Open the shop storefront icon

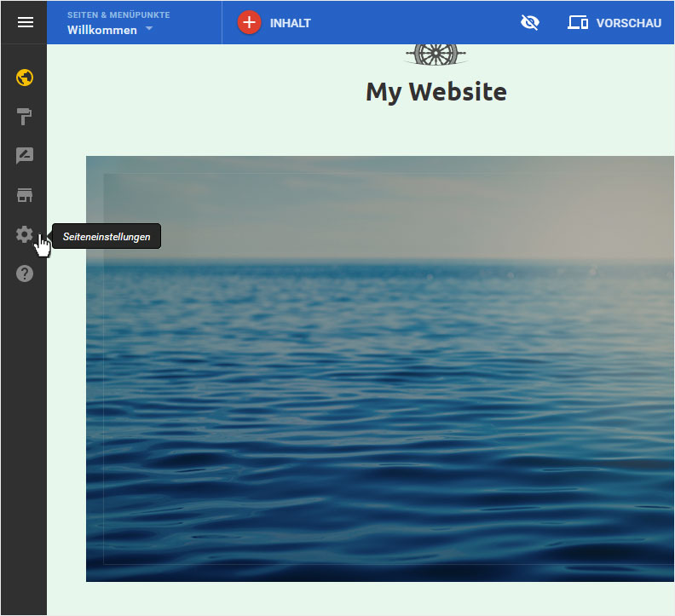(25, 194)
